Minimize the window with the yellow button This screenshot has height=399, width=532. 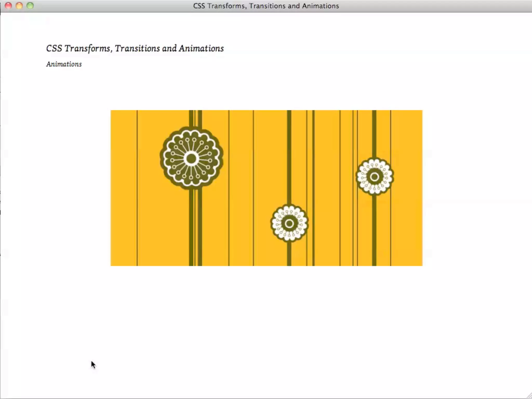tap(19, 6)
